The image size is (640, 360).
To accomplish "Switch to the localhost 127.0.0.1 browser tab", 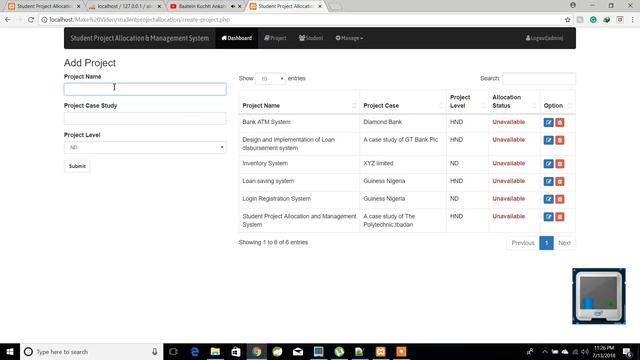I will tap(124, 6).
